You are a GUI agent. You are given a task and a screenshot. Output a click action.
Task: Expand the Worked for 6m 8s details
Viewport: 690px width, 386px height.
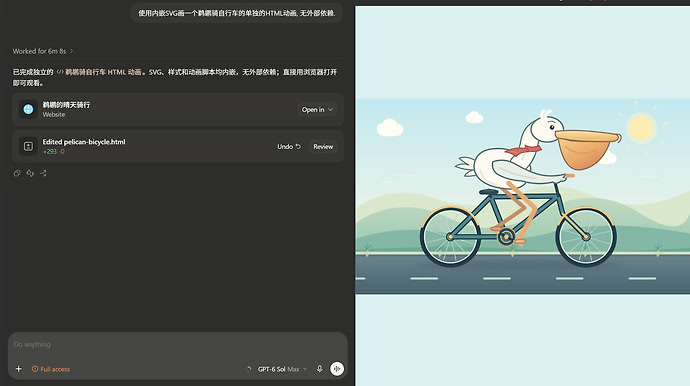pyautogui.click(x=43, y=51)
